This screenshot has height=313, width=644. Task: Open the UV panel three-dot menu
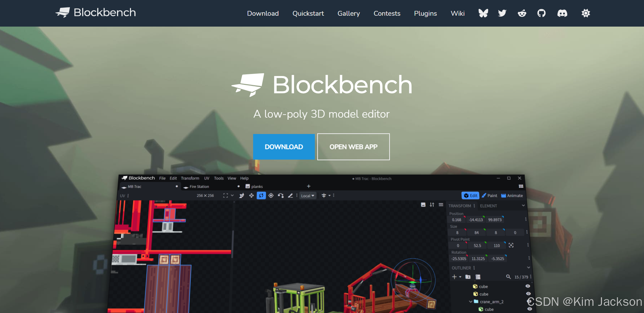[x=128, y=196]
